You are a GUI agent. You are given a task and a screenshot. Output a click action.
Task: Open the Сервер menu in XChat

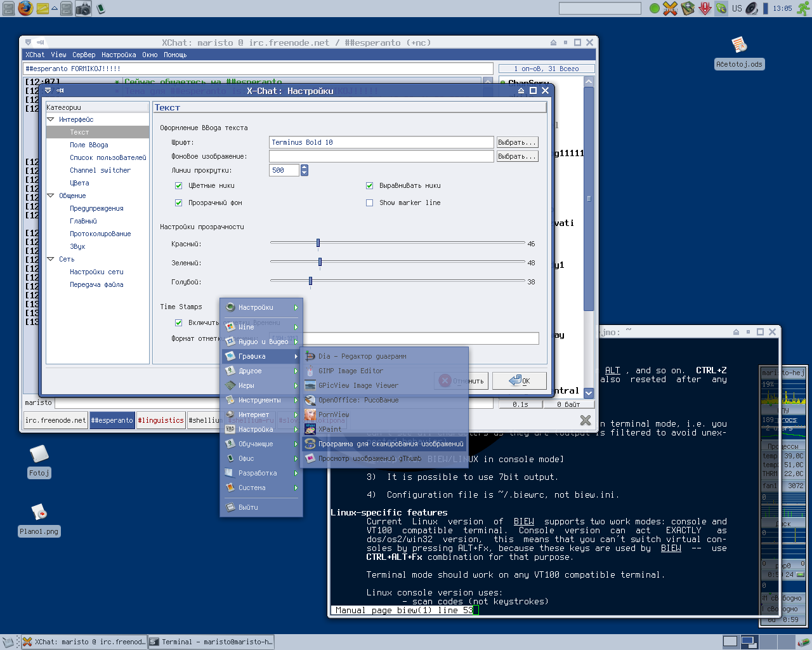(84, 55)
